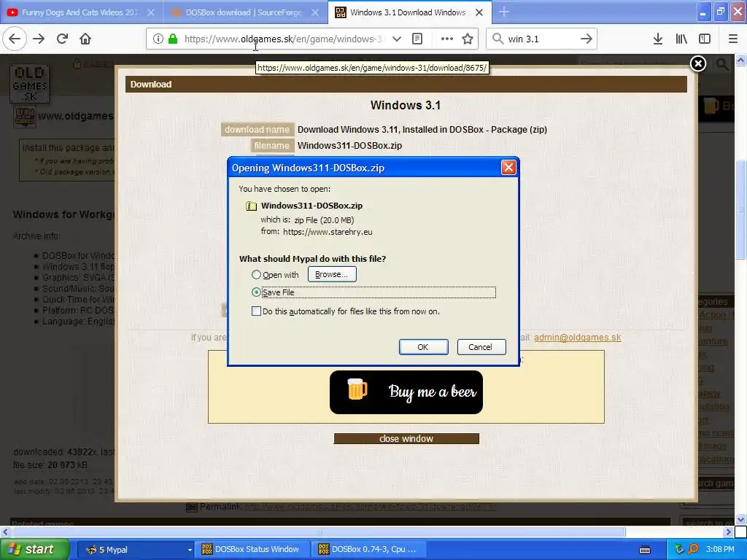Show site information icon in address bar
The image size is (747, 560).
[158, 39]
